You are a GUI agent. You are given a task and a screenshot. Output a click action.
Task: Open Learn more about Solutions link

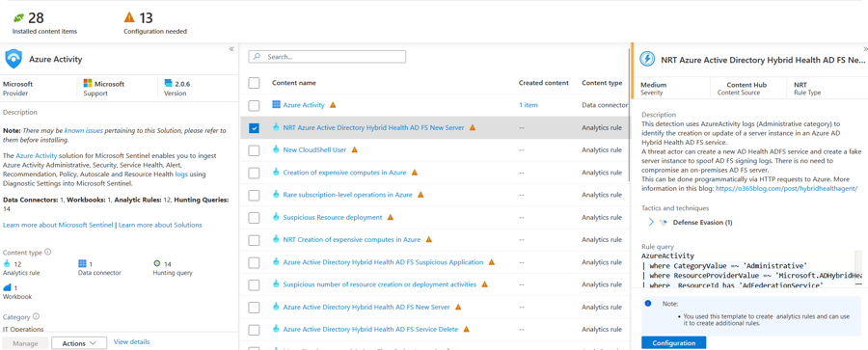(x=160, y=225)
